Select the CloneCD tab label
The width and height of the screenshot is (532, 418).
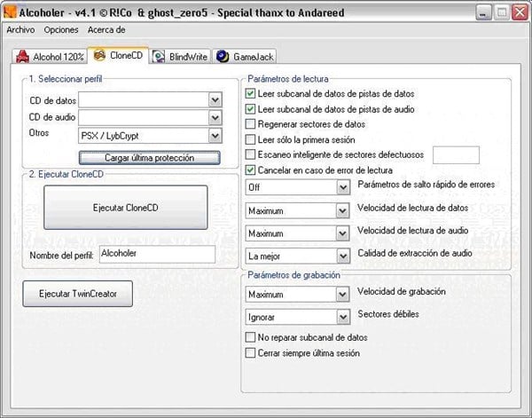pos(126,55)
